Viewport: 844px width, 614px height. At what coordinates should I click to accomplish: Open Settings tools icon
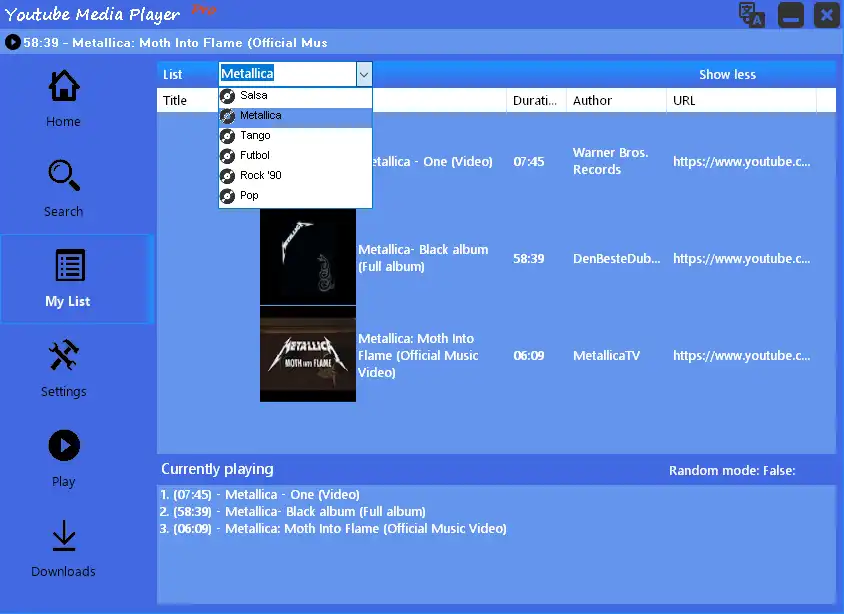coord(64,355)
